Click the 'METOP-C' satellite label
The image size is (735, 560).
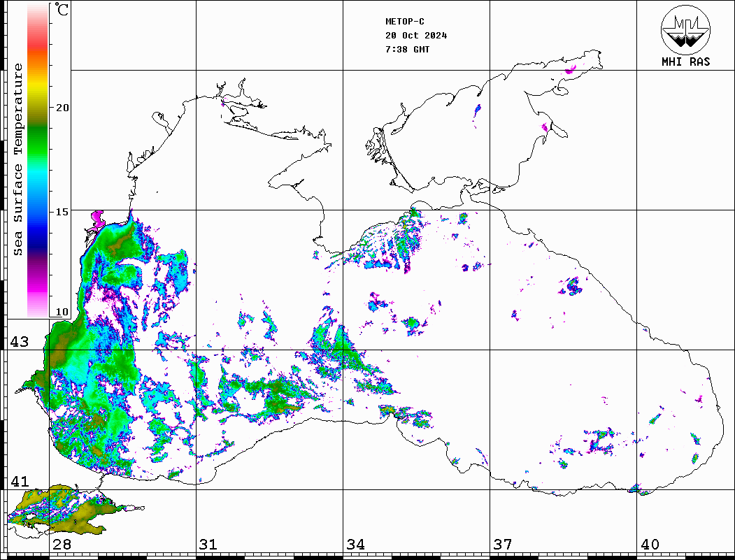click(x=405, y=22)
